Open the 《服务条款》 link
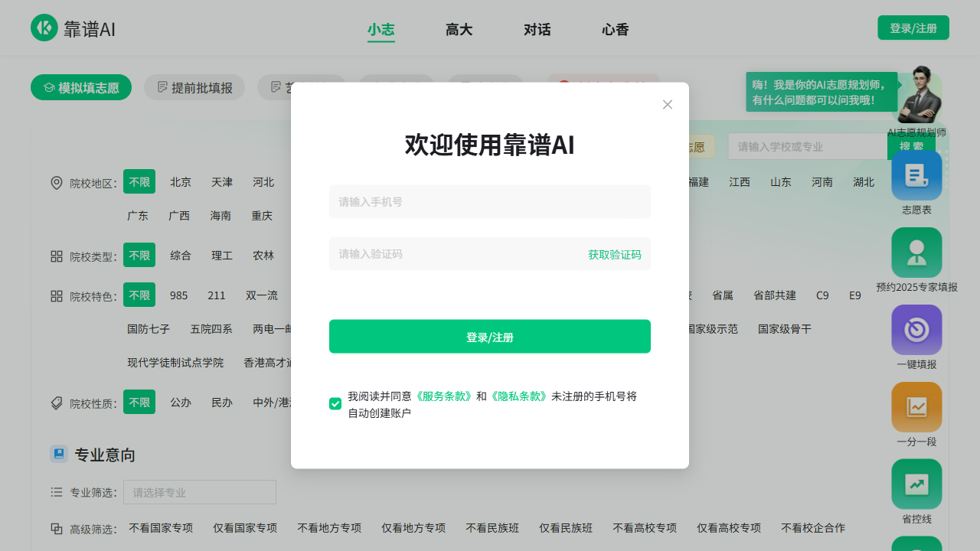Viewport: 980px width, 551px height. (443, 396)
